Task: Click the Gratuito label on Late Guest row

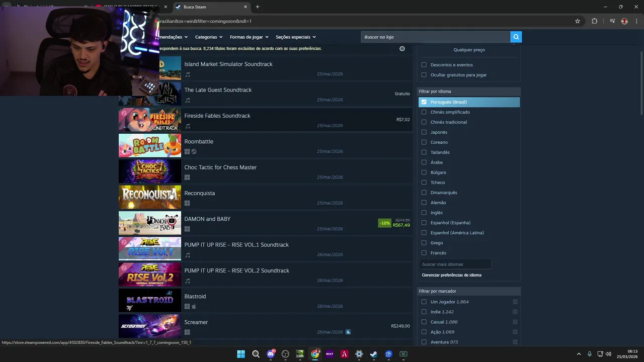Action: [x=403, y=94]
